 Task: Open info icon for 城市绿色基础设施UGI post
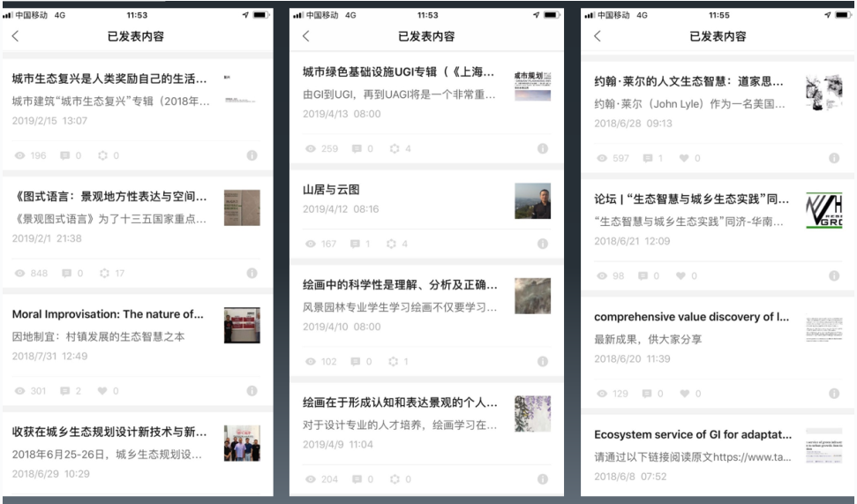[543, 148]
